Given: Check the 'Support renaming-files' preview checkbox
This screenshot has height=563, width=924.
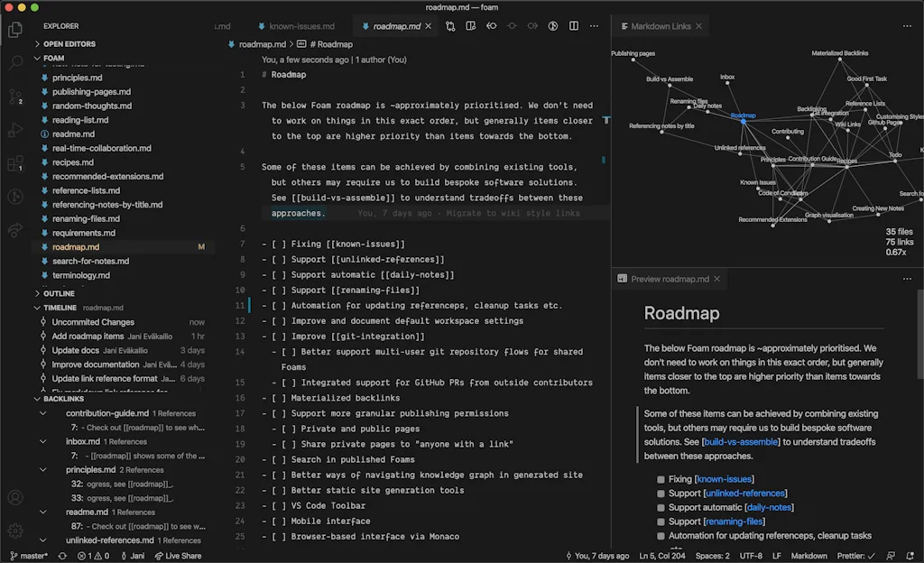Looking at the screenshot, I should pyautogui.click(x=661, y=521).
